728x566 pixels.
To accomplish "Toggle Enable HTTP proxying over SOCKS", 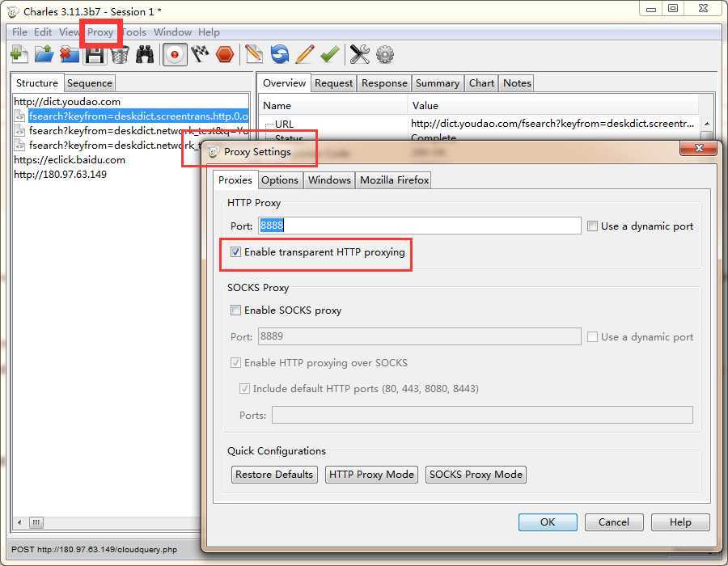I will (x=236, y=362).
